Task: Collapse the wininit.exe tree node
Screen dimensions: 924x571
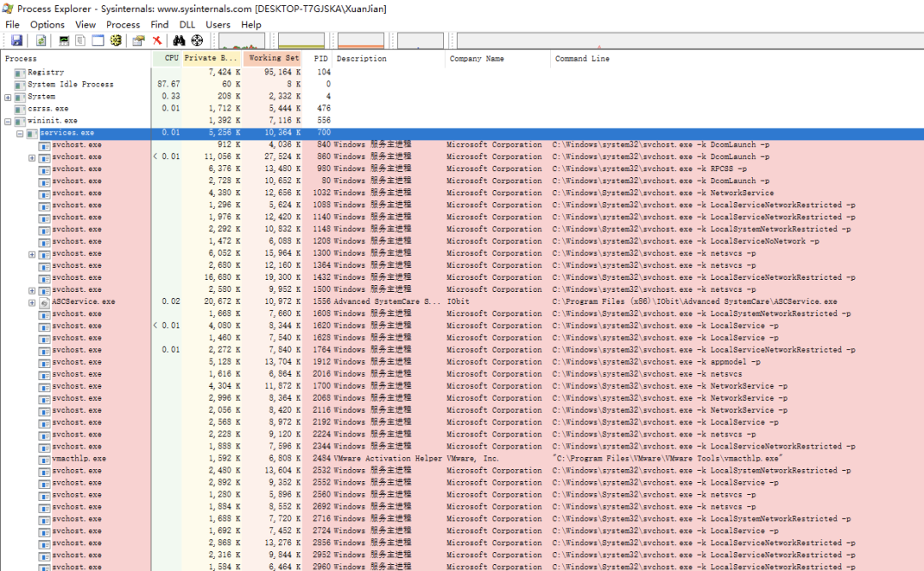Action: click(x=8, y=121)
